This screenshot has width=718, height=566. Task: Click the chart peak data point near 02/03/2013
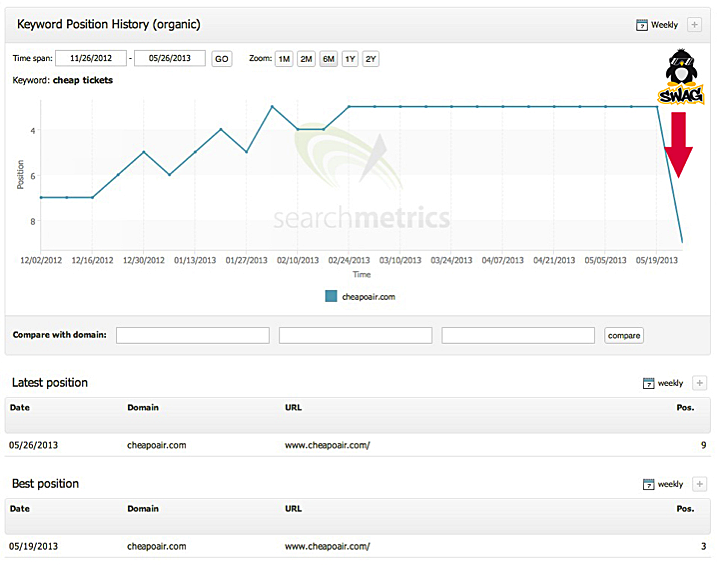[x=272, y=107]
